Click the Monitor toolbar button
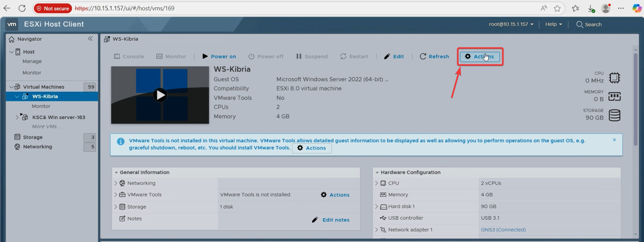Screen dimensions: 644x242 (171, 56)
